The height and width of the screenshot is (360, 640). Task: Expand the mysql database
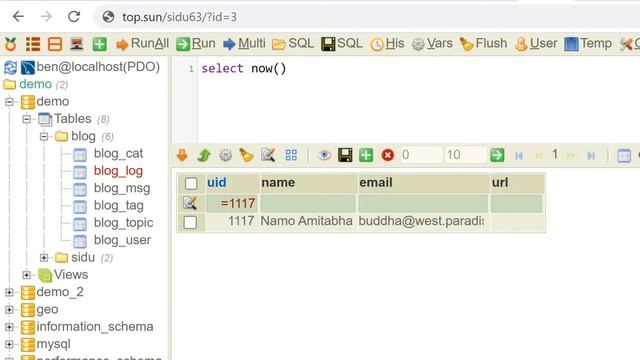point(9,344)
